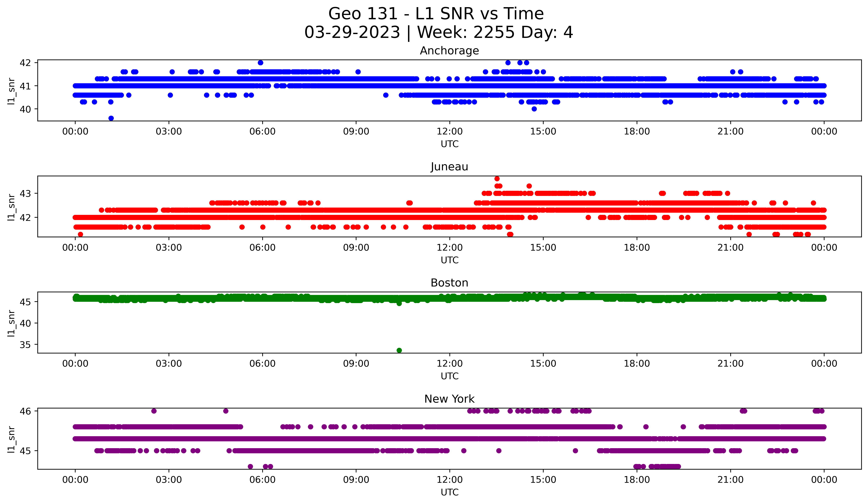
Task: Click the date line '03-29-2023 | Week: 2255 Day: 4'
Action: 438,32
